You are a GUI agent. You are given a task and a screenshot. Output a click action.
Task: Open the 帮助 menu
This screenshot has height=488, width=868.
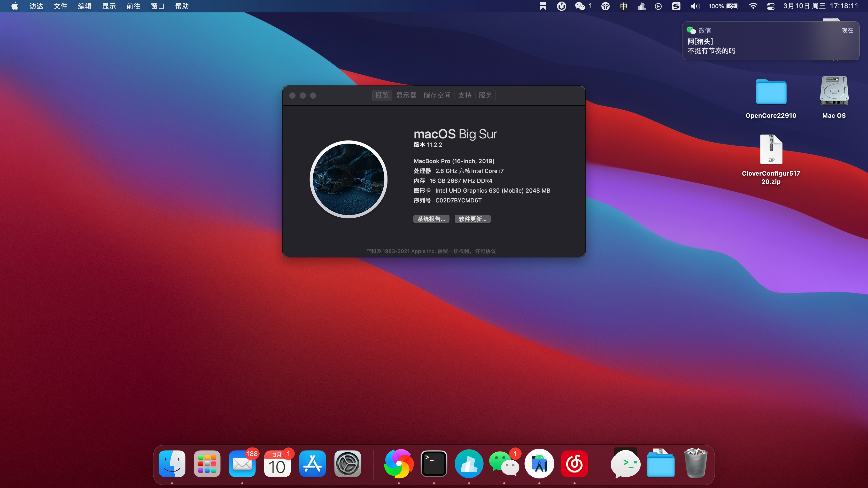tap(182, 6)
